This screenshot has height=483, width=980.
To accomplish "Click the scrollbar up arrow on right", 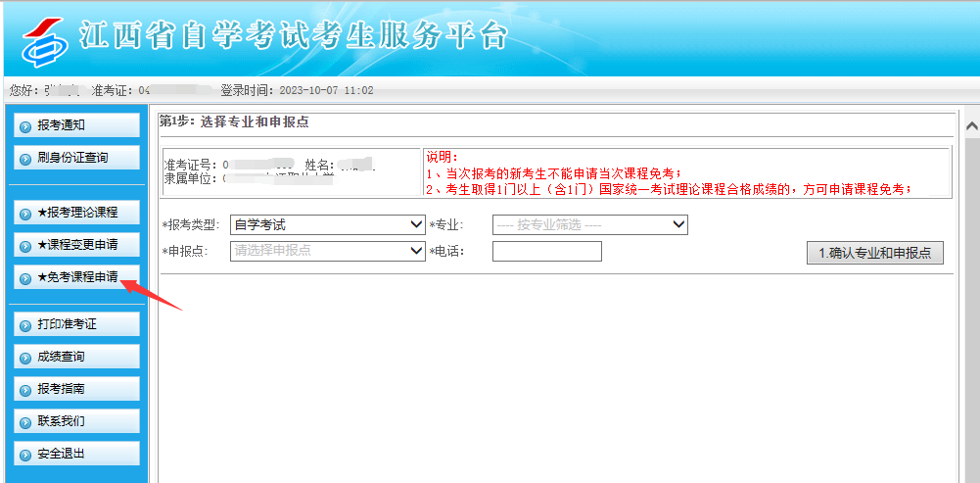I will (972, 126).
